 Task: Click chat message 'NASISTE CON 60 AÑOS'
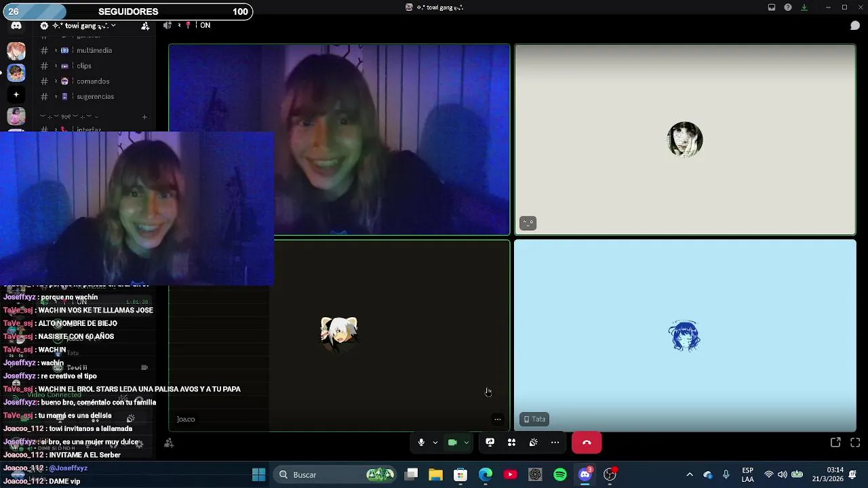[76, 337]
